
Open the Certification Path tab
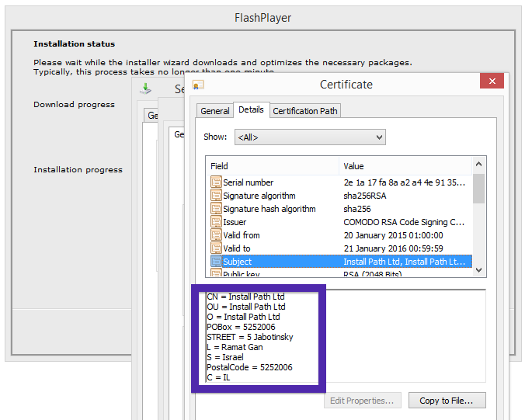coord(305,111)
